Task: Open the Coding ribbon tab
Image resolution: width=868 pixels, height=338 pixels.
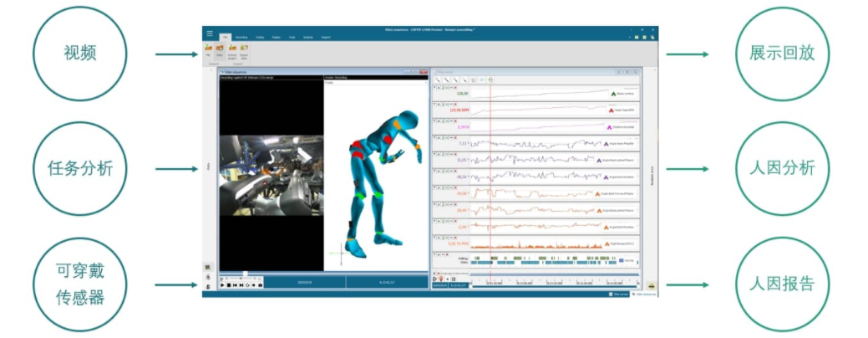Action: click(x=261, y=38)
